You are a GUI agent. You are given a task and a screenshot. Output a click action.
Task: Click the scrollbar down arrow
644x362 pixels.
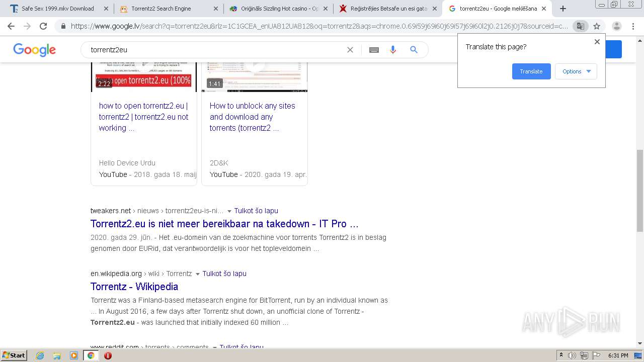pyautogui.click(x=640, y=344)
